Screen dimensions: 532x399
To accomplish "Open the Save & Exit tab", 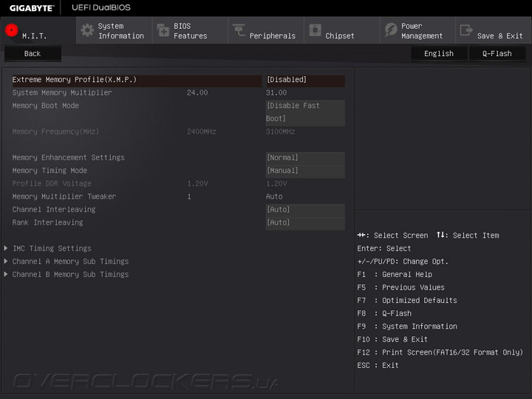I will 494,30.
